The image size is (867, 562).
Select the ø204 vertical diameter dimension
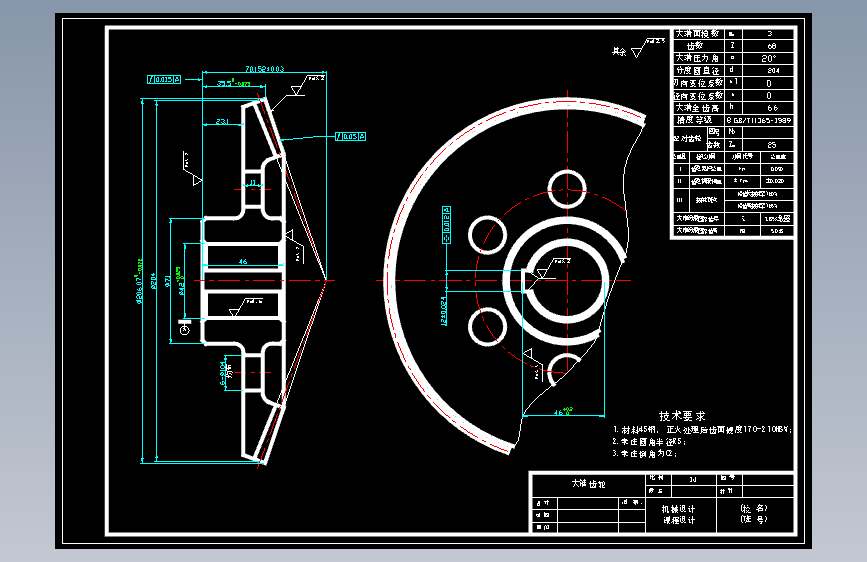click(x=153, y=281)
